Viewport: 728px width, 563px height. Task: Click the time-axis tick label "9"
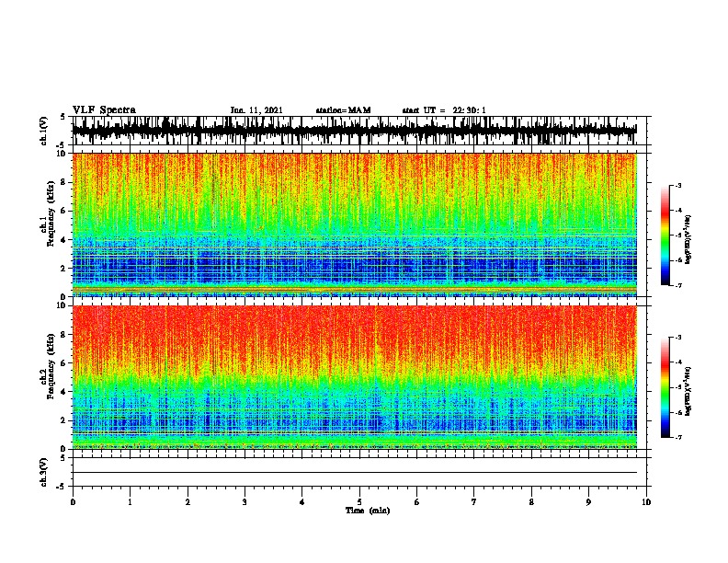point(588,502)
